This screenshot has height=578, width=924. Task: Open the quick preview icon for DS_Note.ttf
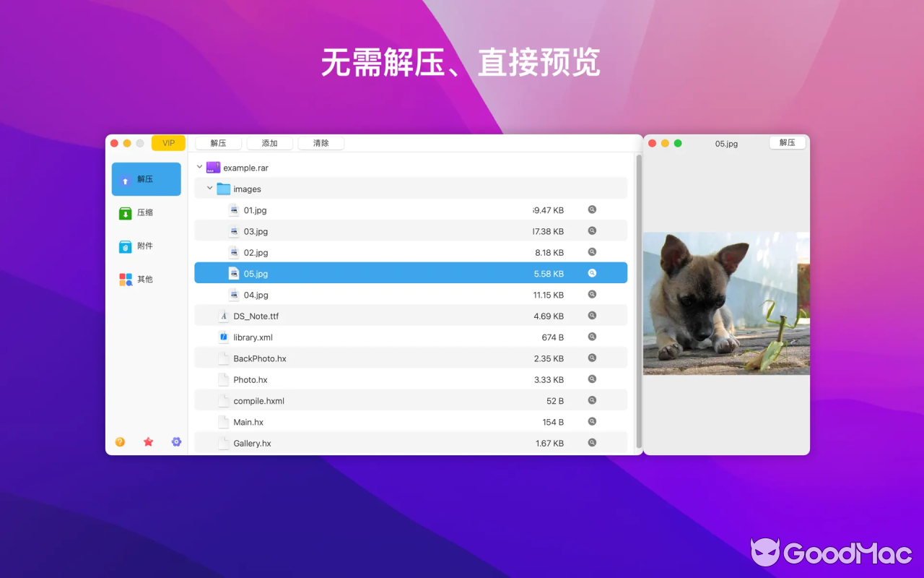(x=592, y=315)
